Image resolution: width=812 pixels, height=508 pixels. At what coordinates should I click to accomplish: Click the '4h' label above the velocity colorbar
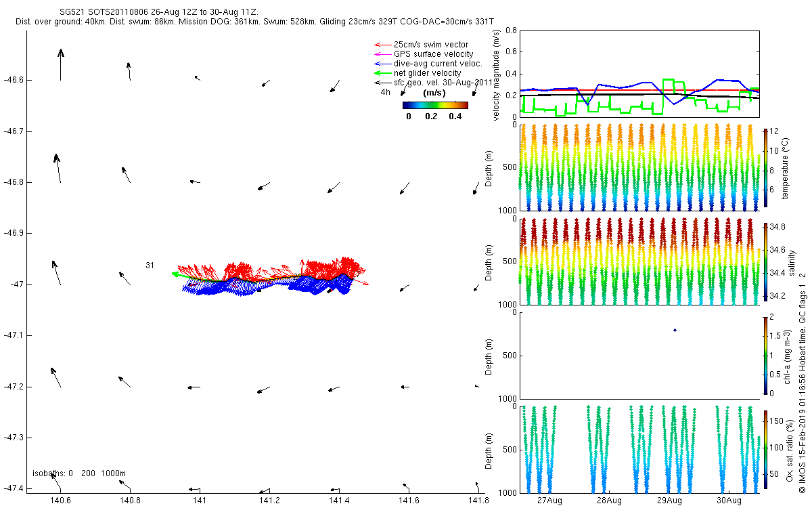coord(385,92)
